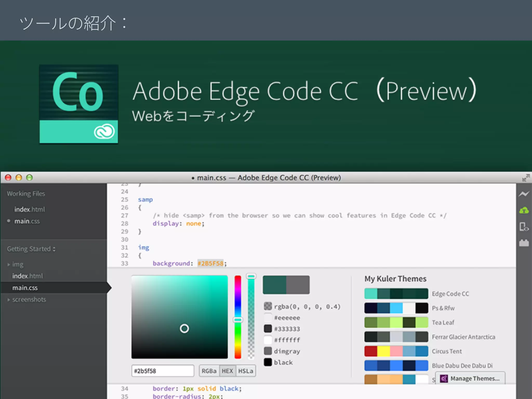The height and width of the screenshot is (399, 532).
Task: Click the Kuler icon beside Manage Themes
Action: [444, 378]
